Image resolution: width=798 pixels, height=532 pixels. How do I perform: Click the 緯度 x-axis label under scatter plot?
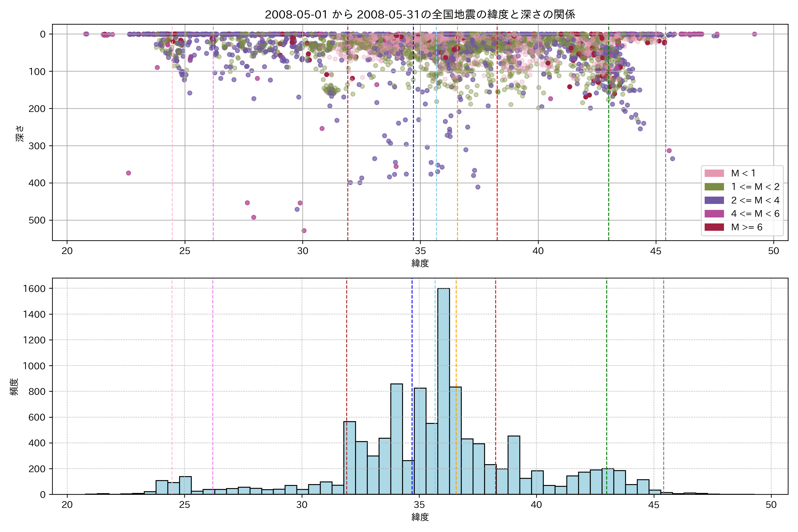click(x=420, y=263)
